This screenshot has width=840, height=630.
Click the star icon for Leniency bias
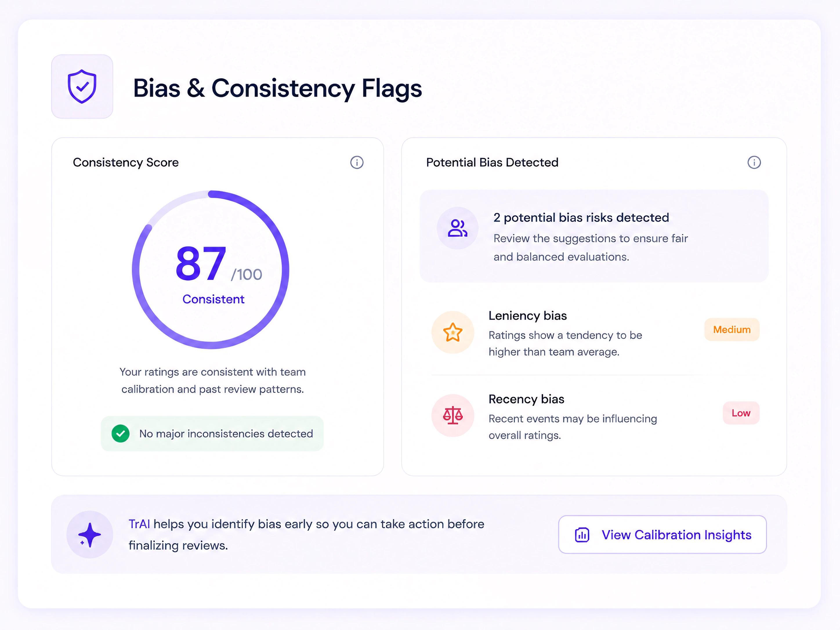[453, 332]
